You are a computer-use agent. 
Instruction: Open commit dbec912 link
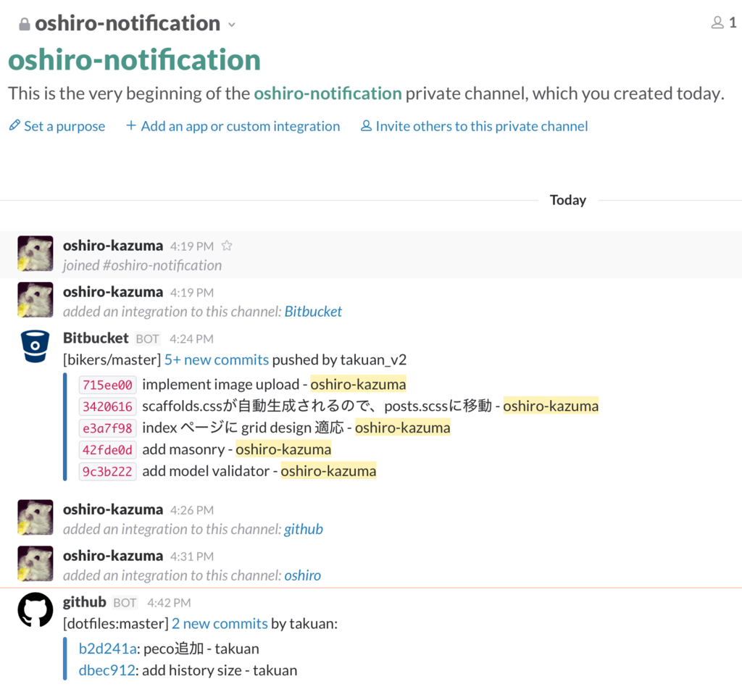tap(107, 670)
